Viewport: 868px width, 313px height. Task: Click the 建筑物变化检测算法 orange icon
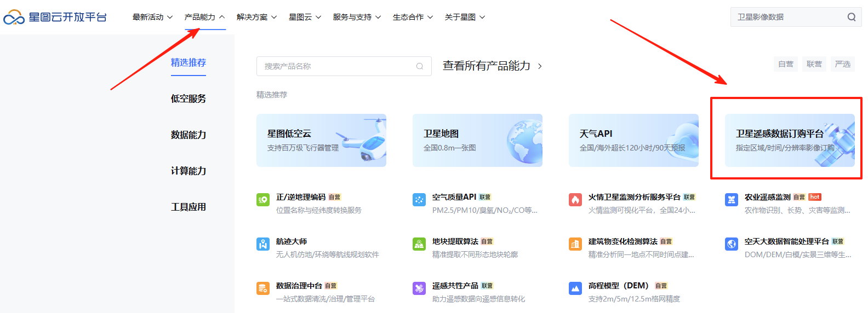click(x=575, y=244)
